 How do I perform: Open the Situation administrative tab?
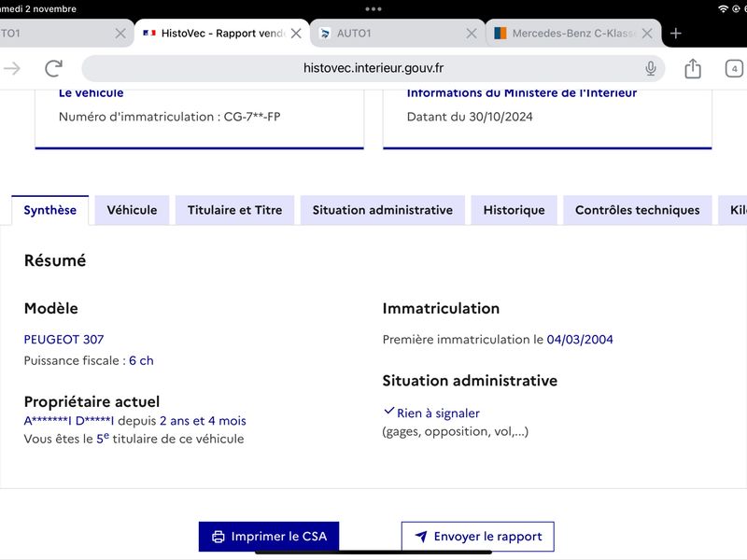click(383, 210)
